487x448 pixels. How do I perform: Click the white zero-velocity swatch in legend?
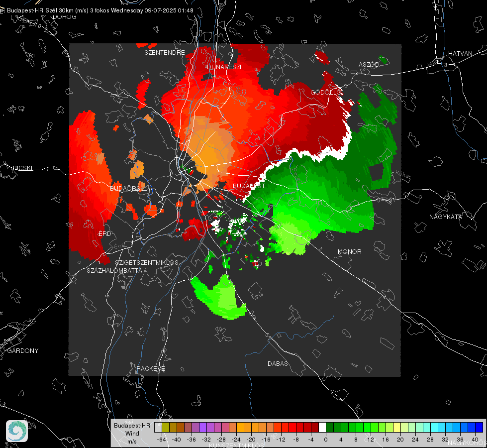[322, 428]
